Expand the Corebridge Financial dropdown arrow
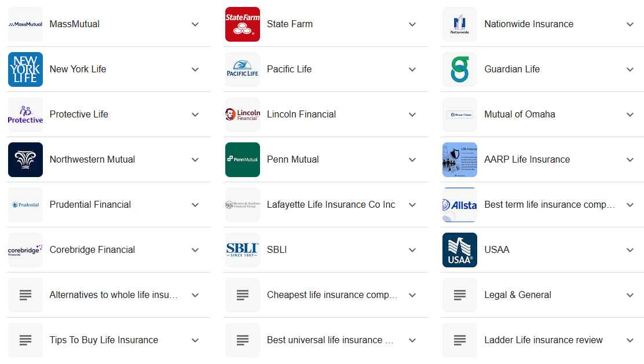This screenshot has height=364, width=644. pos(195,250)
